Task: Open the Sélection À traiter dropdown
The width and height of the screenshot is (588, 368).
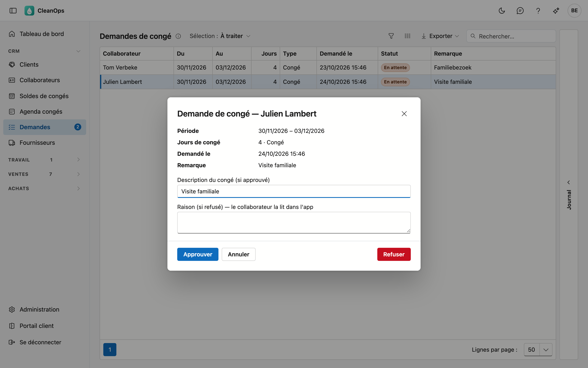Action: (x=220, y=36)
